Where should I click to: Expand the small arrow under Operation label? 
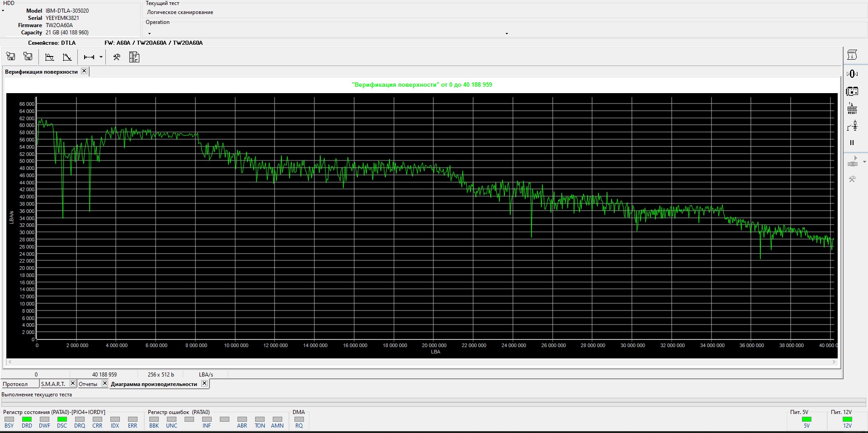(149, 33)
